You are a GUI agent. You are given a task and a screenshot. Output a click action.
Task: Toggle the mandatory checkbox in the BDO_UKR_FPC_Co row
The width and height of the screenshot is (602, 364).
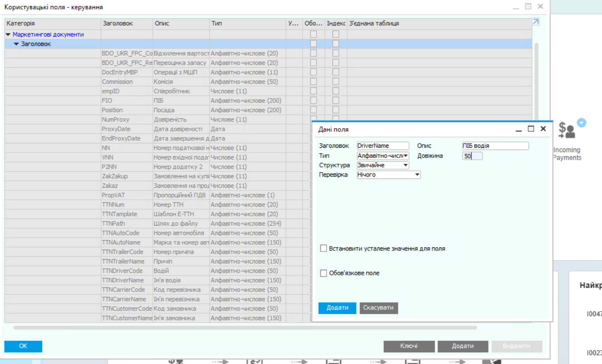tap(314, 53)
